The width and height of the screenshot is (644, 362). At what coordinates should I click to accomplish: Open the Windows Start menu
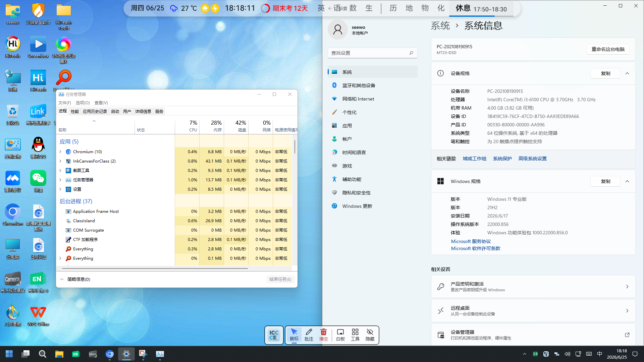[9, 354]
